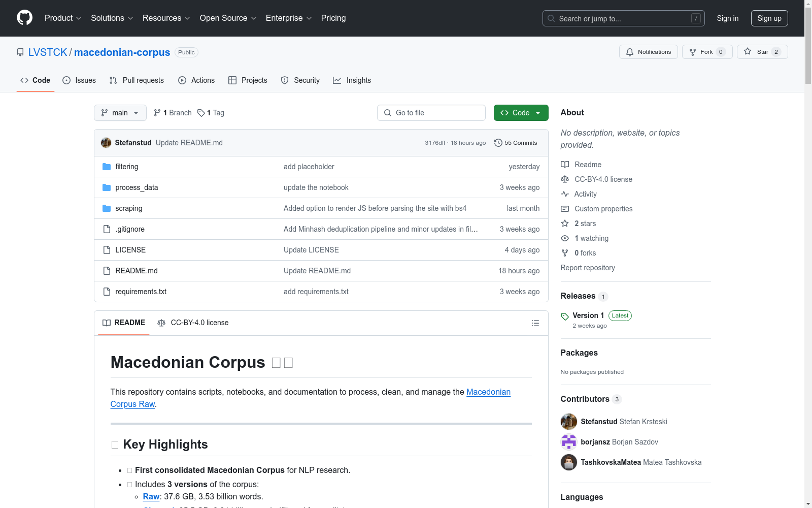Open the Resources dropdown
The height and width of the screenshot is (508, 812).
click(166, 18)
